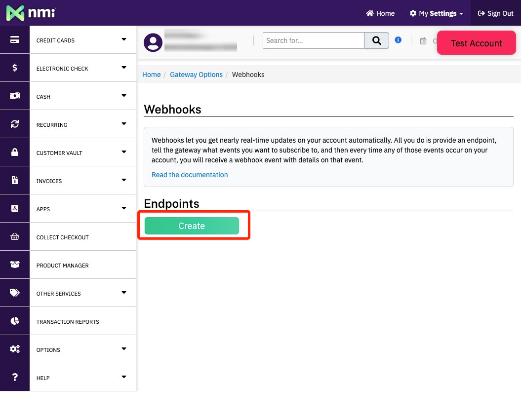Expand the Invoices menu arrow
The width and height of the screenshot is (521, 420).
(124, 180)
